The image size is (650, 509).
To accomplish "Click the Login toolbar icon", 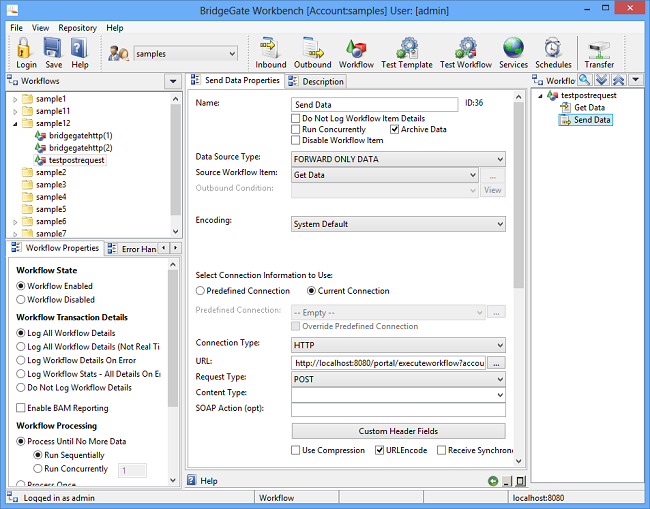I will pyautogui.click(x=26, y=52).
